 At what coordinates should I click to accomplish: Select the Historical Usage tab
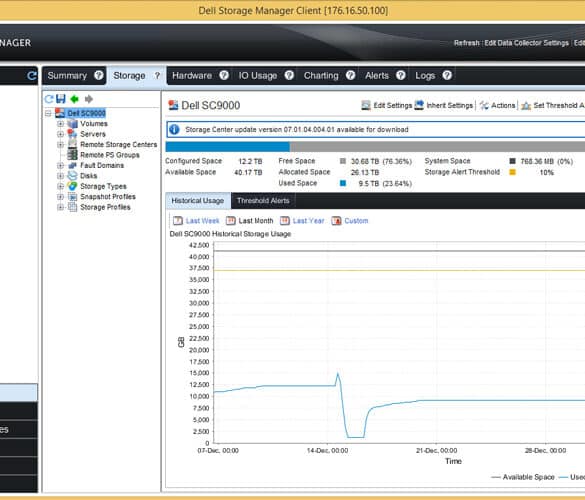(x=198, y=201)
